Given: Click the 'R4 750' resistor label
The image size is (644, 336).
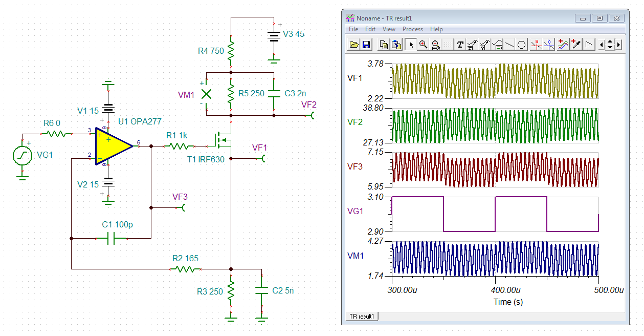Looking at the screenshot, I should point(211,51).
